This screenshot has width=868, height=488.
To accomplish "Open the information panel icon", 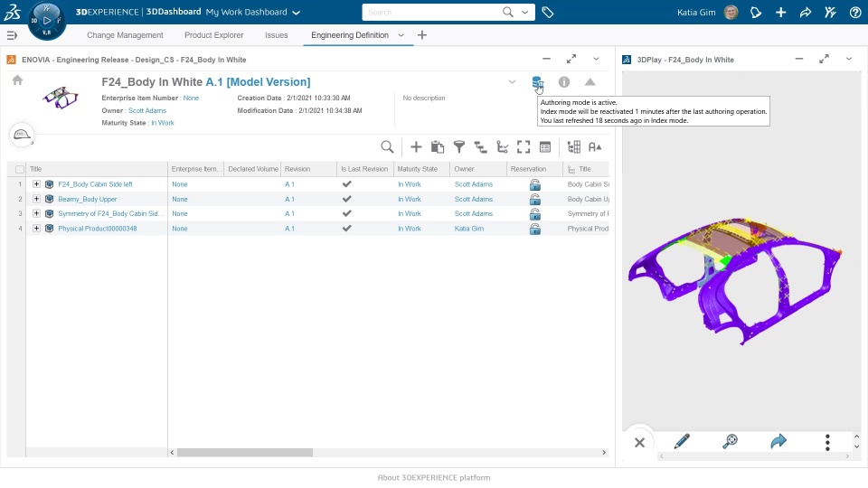I will (564, 82).
